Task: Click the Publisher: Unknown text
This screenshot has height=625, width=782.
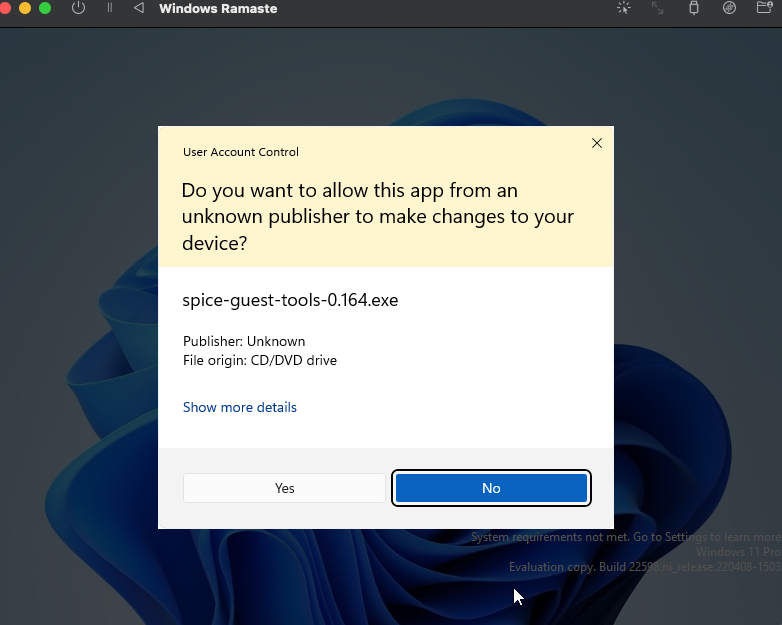Action: 244,341
